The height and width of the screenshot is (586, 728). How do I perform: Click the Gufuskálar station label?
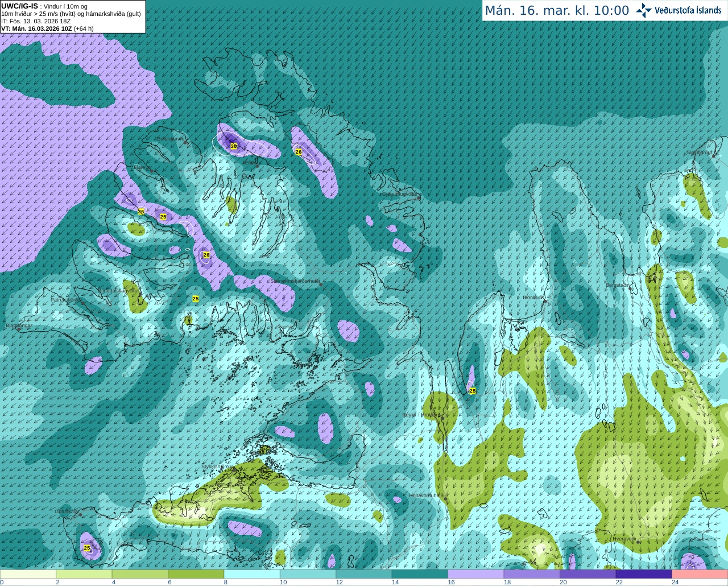tap(67, 511)
